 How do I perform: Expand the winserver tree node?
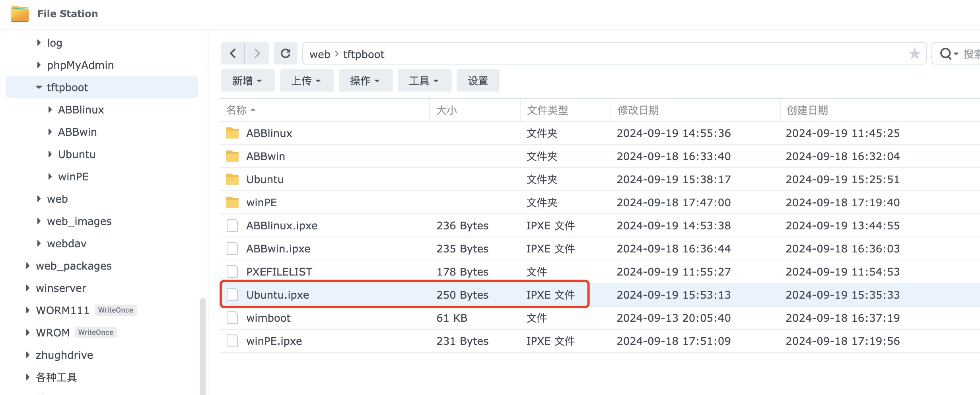pyautogui.click(x=27, y=287)
